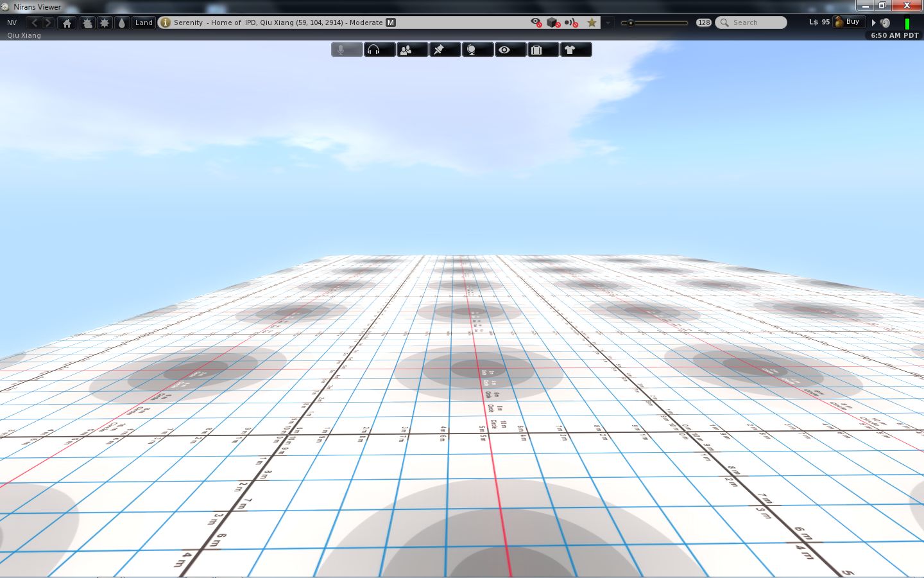Open the NV menu
Screen dimensions: 924x578
pos(12,22)
